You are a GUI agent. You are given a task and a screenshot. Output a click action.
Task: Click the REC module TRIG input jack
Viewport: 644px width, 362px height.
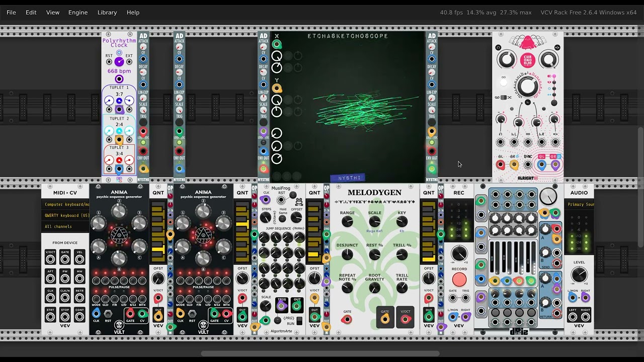[x=465, y=298]
